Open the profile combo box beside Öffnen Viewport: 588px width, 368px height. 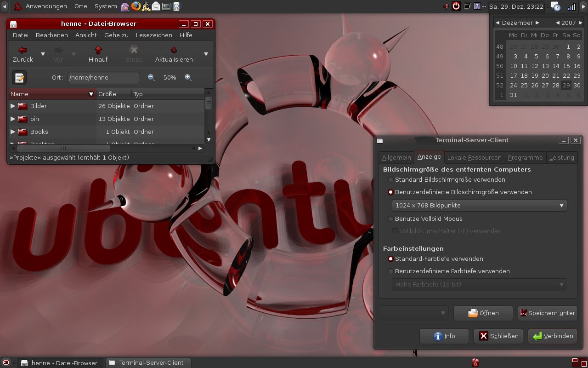[x=414, y=313]
